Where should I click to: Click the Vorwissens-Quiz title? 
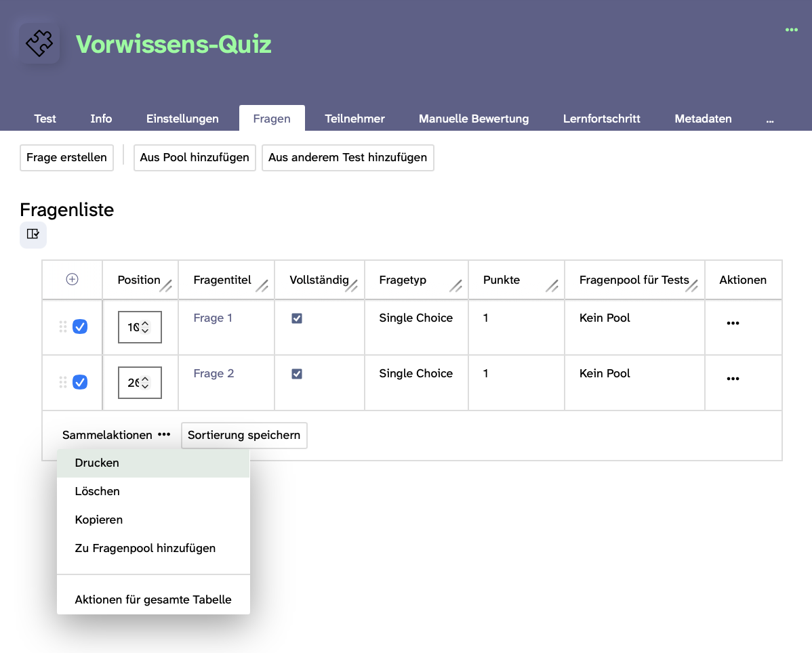point(174,44)
